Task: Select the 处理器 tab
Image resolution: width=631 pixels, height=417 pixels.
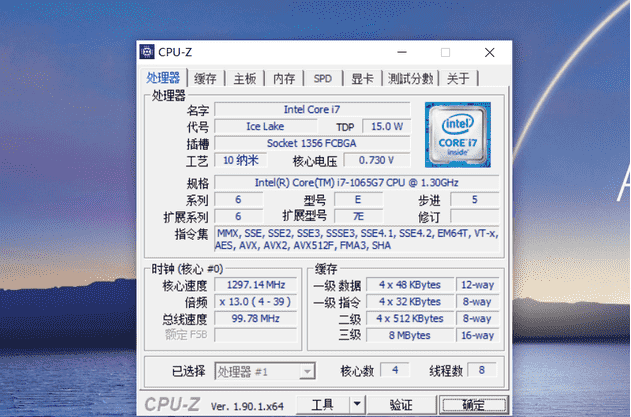Action: point(163,77)
